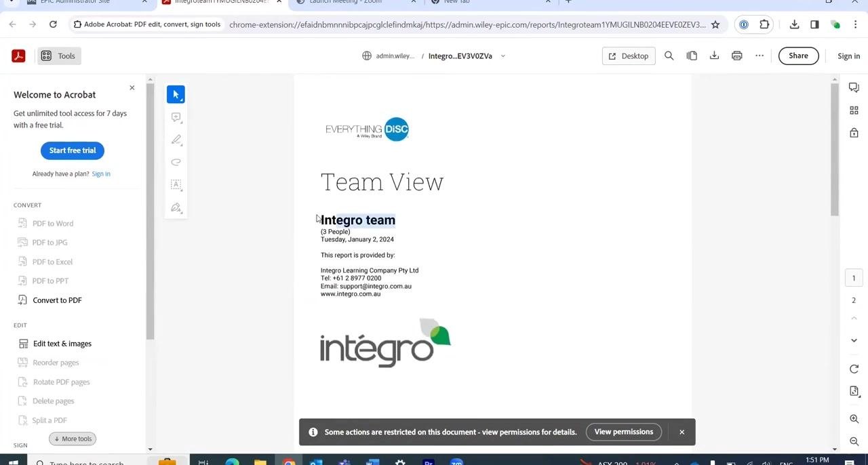868x465 pixels.
Task: Toggle the Chrome side panel
Action: 814,24
